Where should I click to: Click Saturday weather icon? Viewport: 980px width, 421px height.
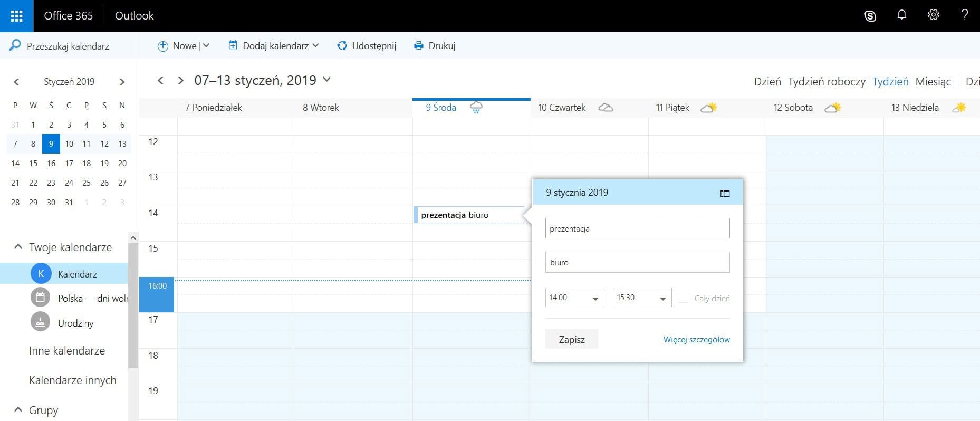(x=832, y=108)
